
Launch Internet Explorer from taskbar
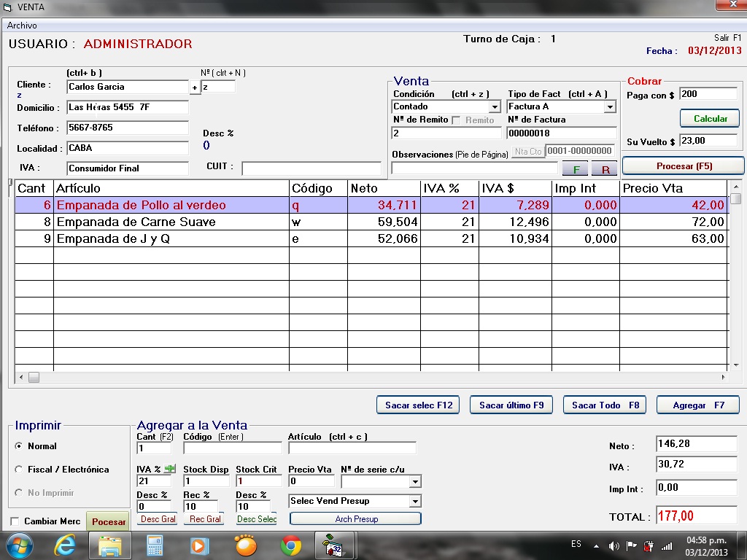pos(65,545)
